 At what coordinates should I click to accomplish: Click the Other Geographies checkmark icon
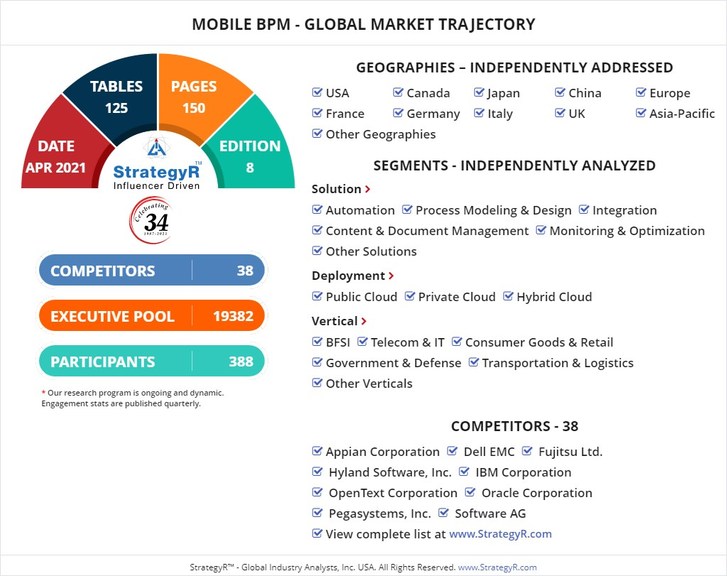point(317,134)
